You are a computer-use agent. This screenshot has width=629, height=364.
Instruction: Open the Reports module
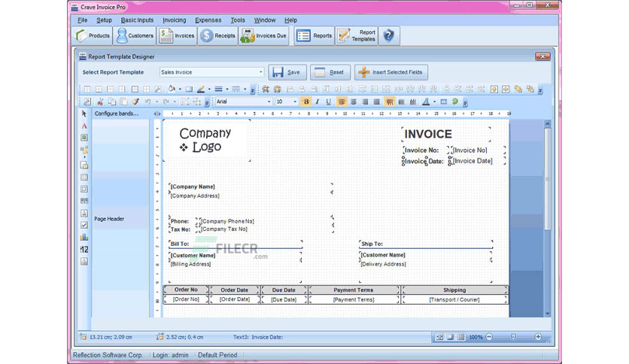[314, 35]
